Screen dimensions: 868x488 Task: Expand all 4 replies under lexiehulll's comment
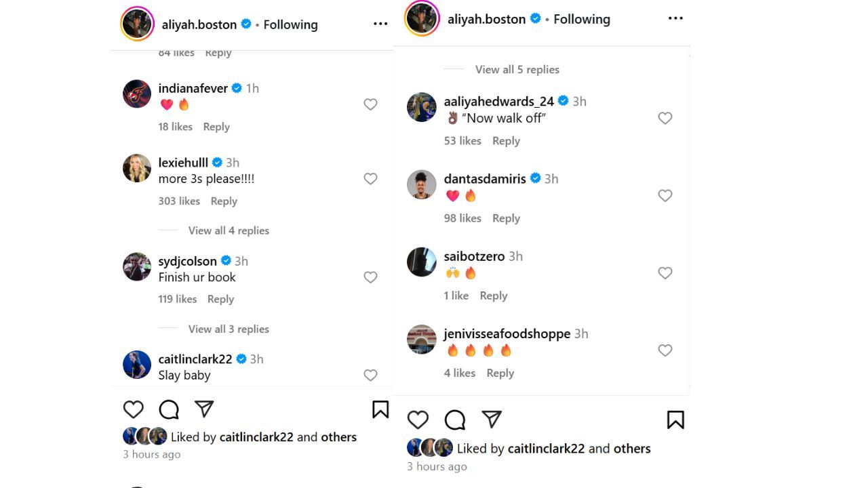[229, 230]
